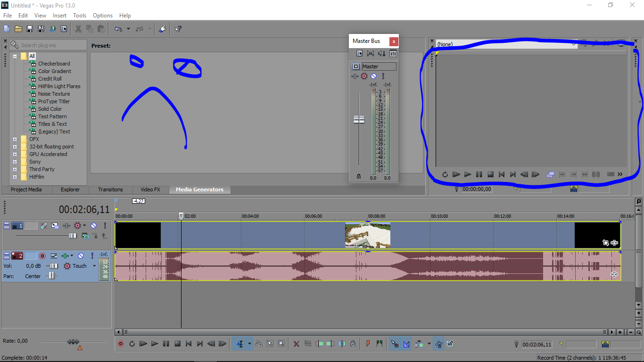Expand the OFX folder in plug-in tree
The width and height of the screenshot is (644, 362).
pos(15,139)
